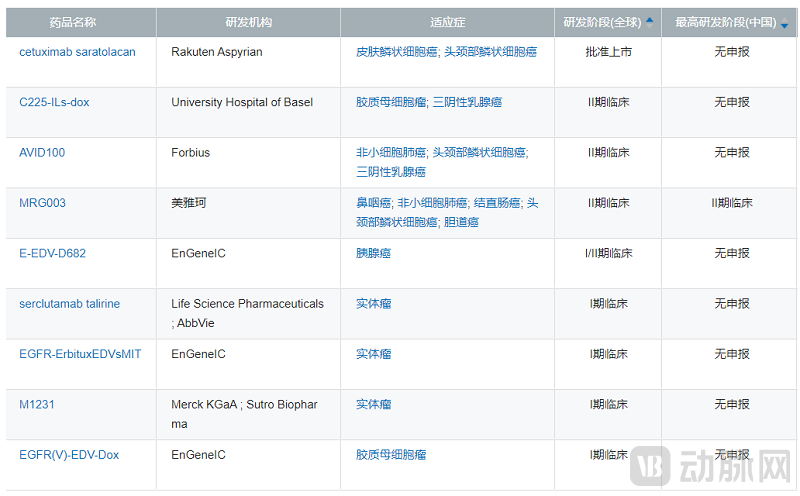Viewport: 800px width, 496px height.
Task: Click 头颈部鳞状细胞癌 in cetuximab row
Action: click(490, 52)
